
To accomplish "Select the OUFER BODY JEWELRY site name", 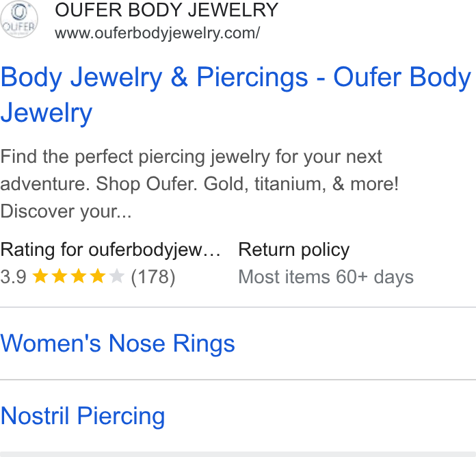I will pos(167,10).
